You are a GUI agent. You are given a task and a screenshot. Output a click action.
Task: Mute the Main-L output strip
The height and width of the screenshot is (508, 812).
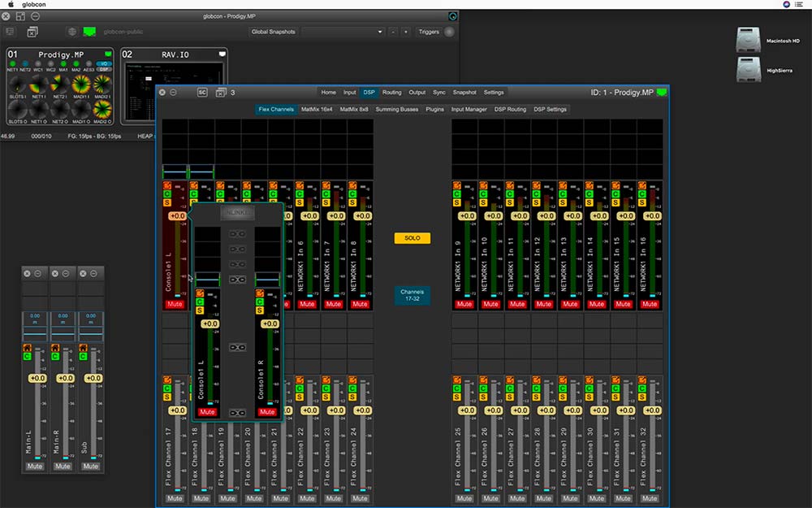35,466
